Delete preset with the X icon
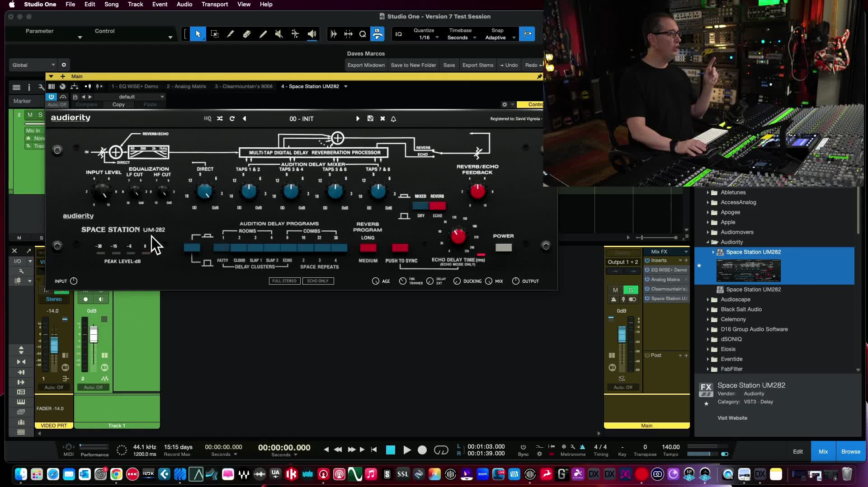Screen dimensions: 868x487 pos(382,118)
